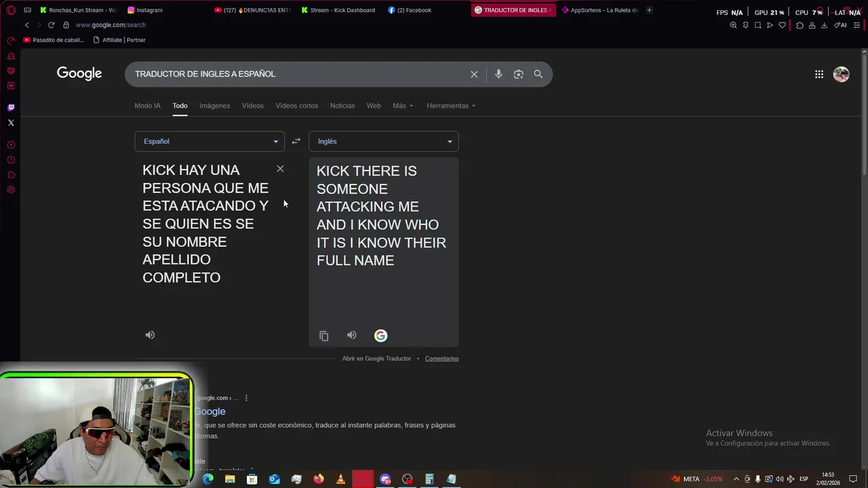Open Twitch in the browser sidebar
The width and height of the screenshot is (868, 488).
11,107
